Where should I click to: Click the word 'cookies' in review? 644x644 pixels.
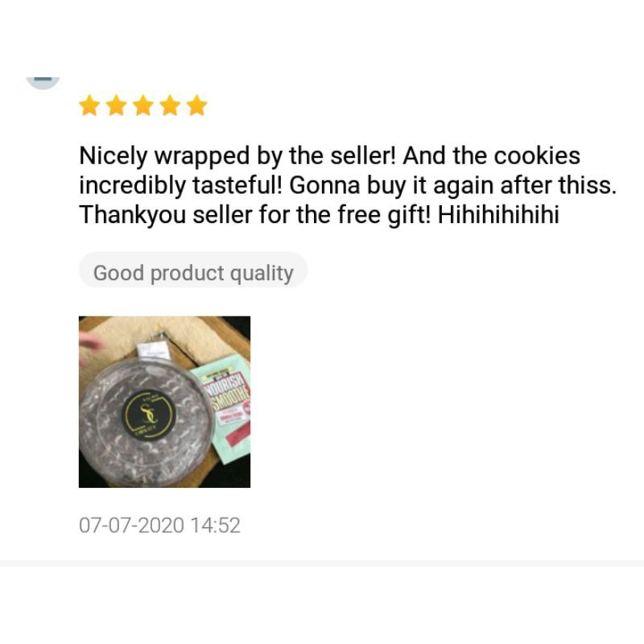coord(537,156)
